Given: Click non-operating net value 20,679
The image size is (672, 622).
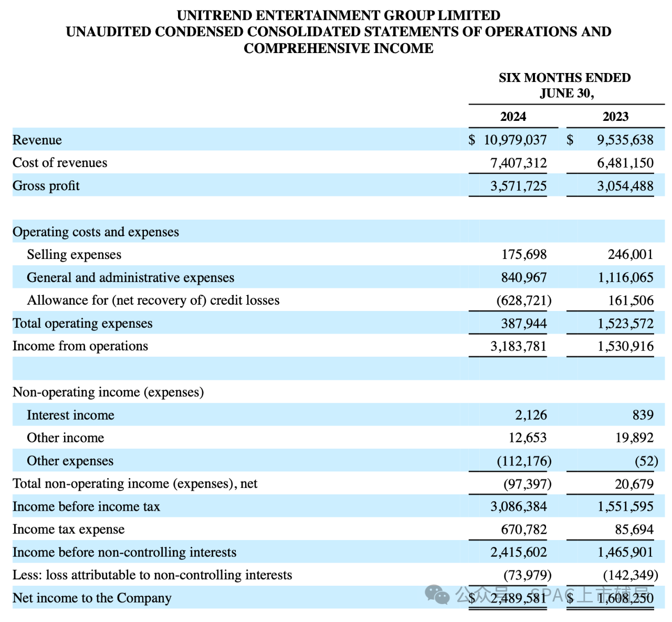Looking at the screenshot, I should [x=635, y=484].
